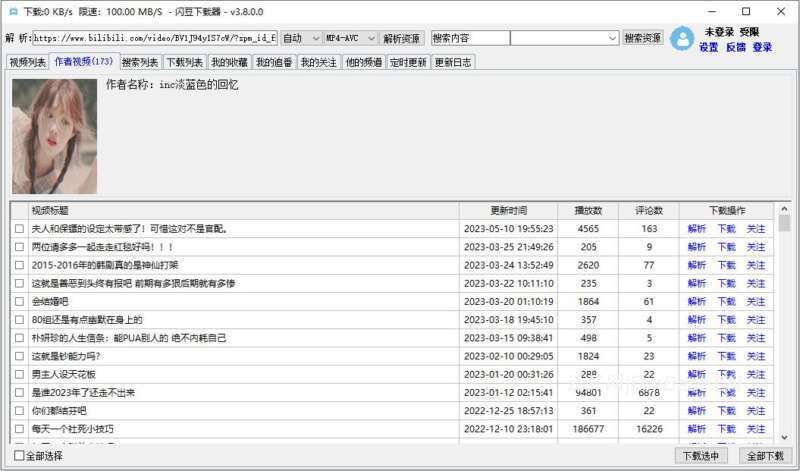Open the MP4-AVC format dropdown
800x471 pixels.
point(351,38)
